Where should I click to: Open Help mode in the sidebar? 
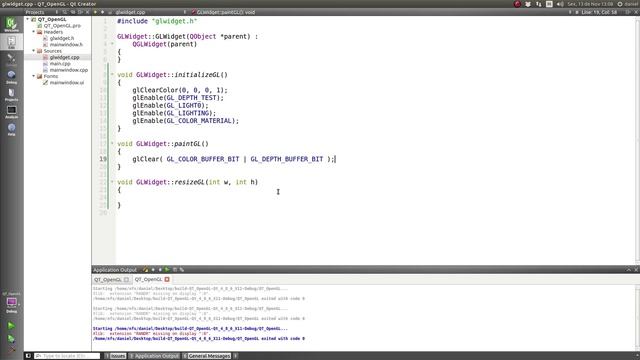click(11, 129)
